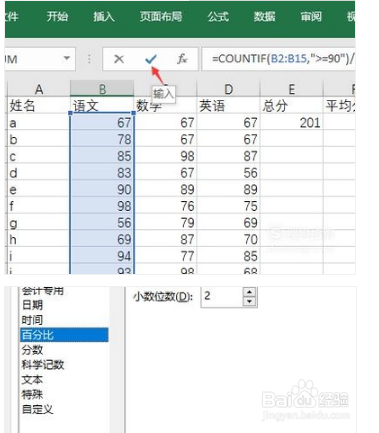Image resolution: width=379 pixels, height=433 pixels.
Task: Select the 姓名 header cell
Action: 39,106
